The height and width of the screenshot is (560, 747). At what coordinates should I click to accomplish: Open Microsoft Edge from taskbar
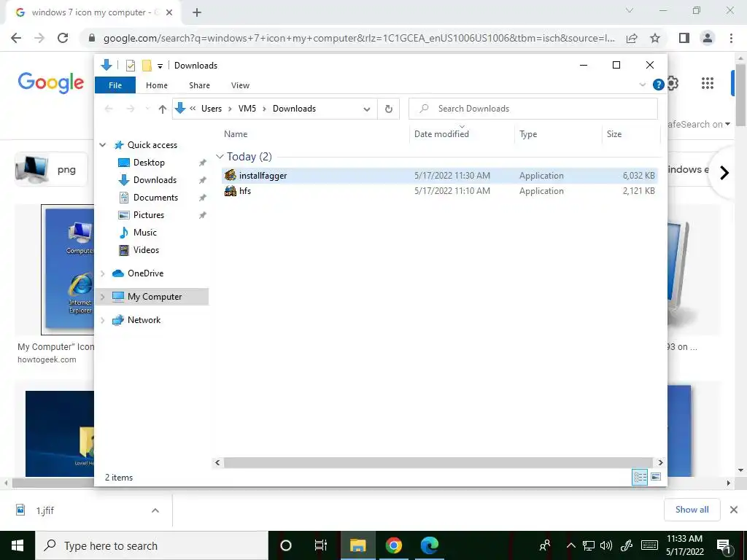point(429,545)
